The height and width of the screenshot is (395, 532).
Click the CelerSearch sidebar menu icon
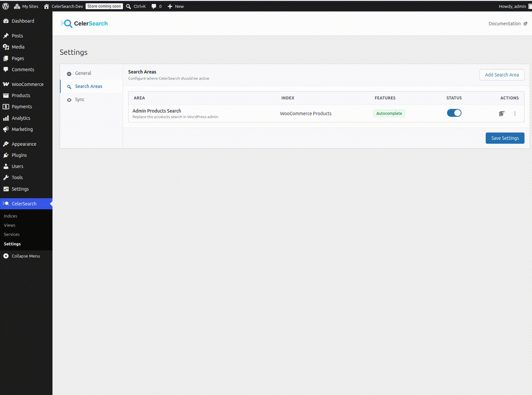(x=6, y=204)
